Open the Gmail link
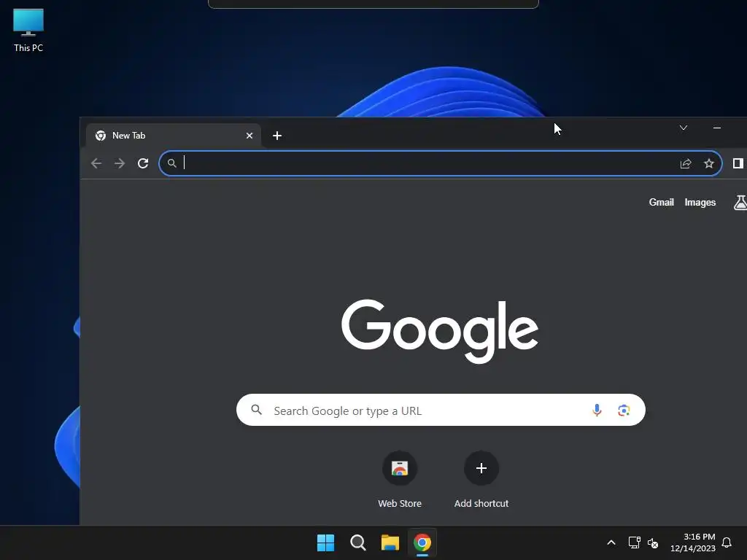Screen dimensions: 747x560 (x=661, y=203)
